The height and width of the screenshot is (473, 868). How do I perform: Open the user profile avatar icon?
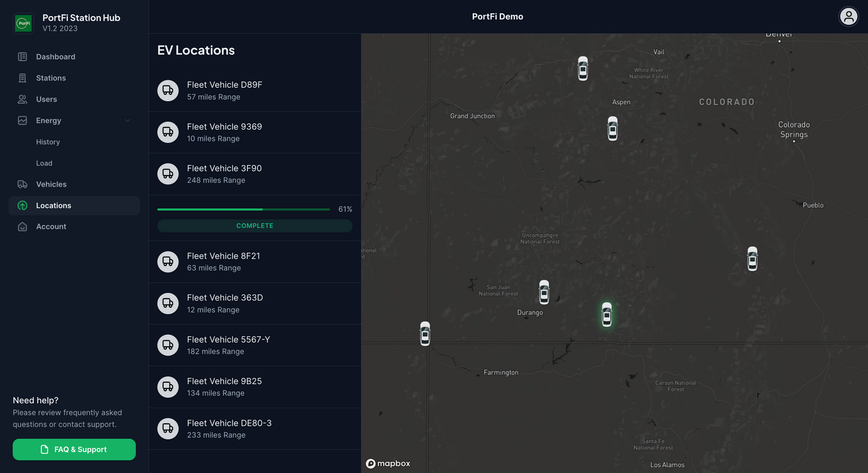click(848, 17)
